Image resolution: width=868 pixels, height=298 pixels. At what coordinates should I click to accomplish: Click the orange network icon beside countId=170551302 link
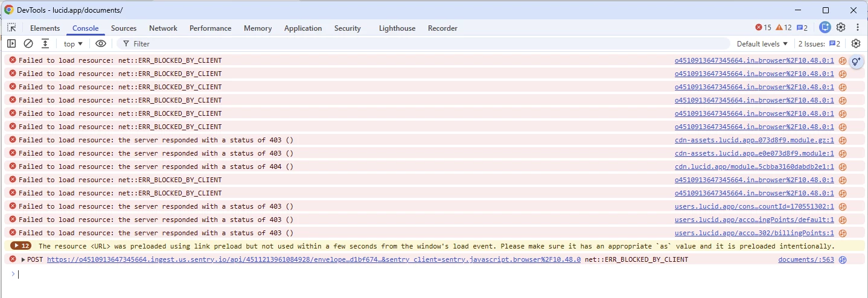click(843, 206)
